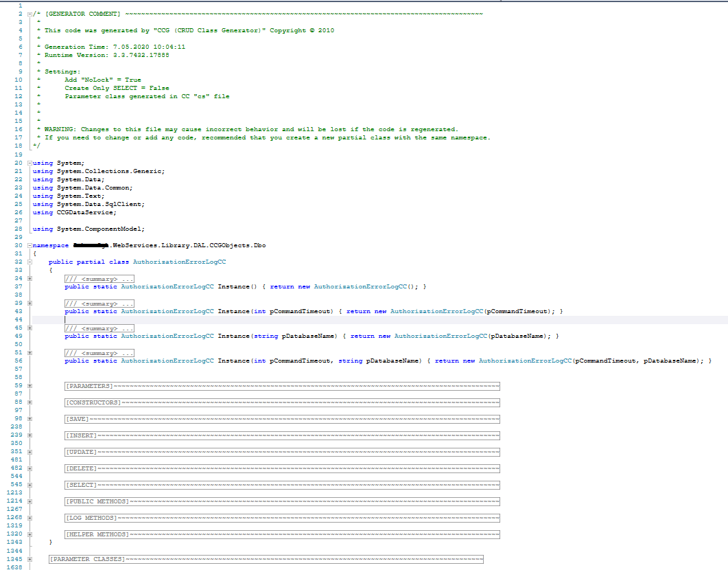The height and width of the screenshot is (570, 728).
Task: Click the 'Generation Time: 7.05.2020' comment
Action: click(x=115, y=47)
